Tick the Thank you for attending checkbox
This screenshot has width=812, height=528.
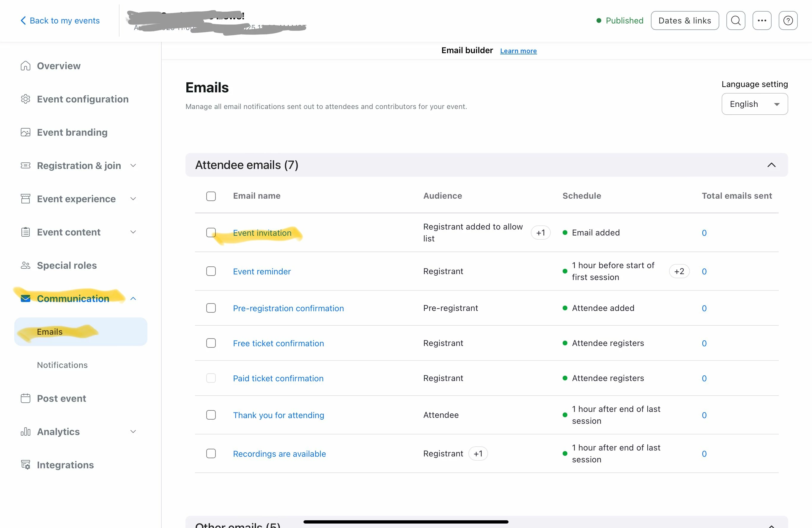(x=211, y=415)
